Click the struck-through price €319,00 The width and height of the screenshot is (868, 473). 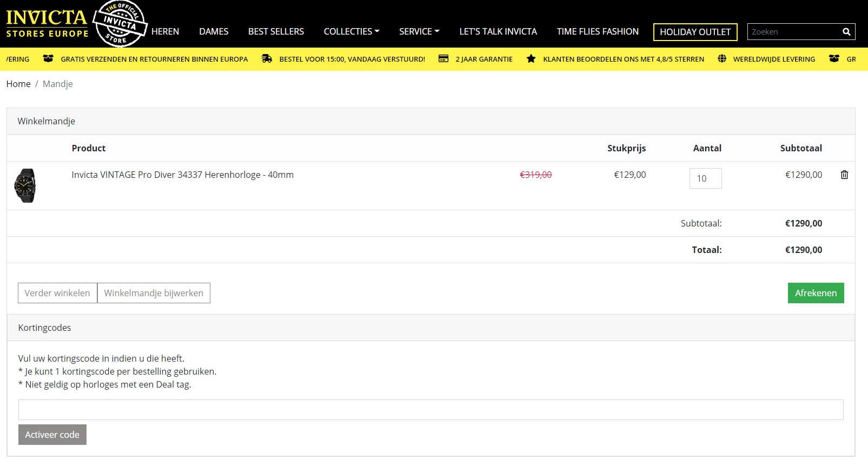coord(535,175)
